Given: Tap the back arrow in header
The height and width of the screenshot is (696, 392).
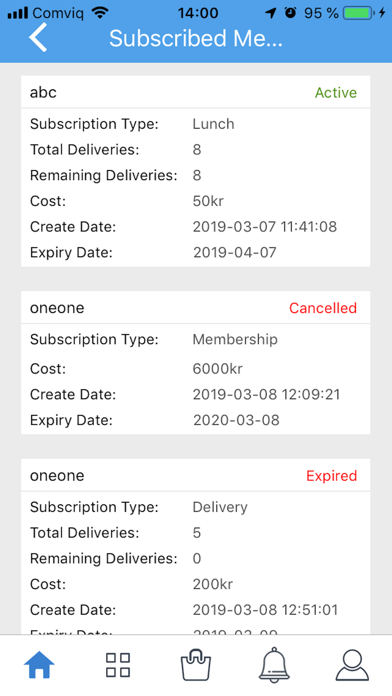Looking at the screenshot, I should coord(38,38).
